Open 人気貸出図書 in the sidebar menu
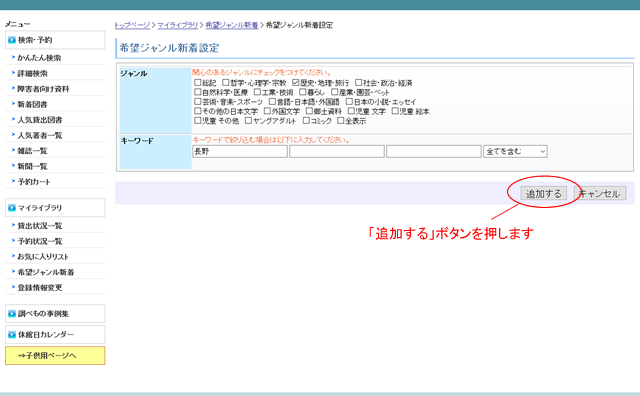Viewport: 640px width, 396px height. click(40, 120)
